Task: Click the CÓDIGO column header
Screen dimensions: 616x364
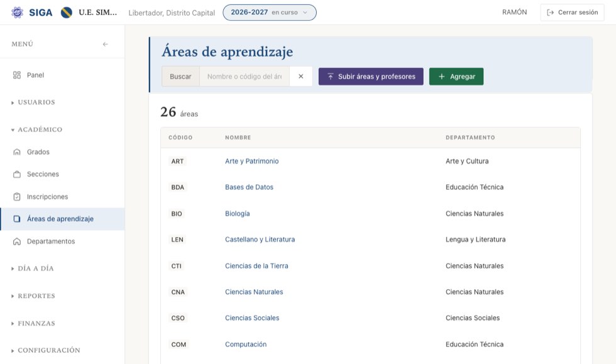Action: point(180,138)
